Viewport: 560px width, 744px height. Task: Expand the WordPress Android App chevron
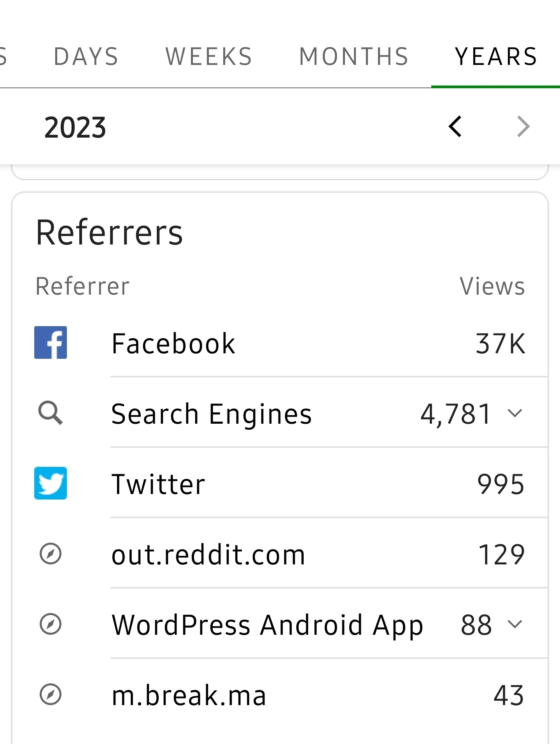515,624
